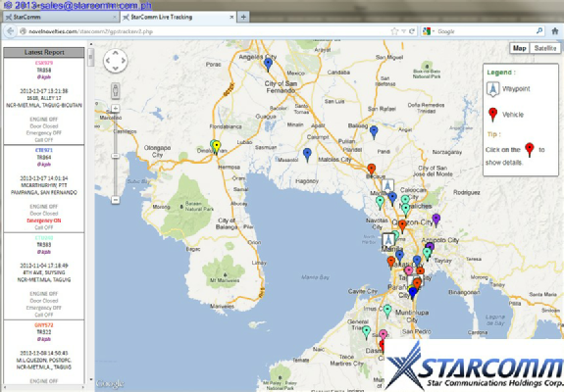Click the blue vehicle marker near Baliuag
564x392 pixels.
click(374, 132)
